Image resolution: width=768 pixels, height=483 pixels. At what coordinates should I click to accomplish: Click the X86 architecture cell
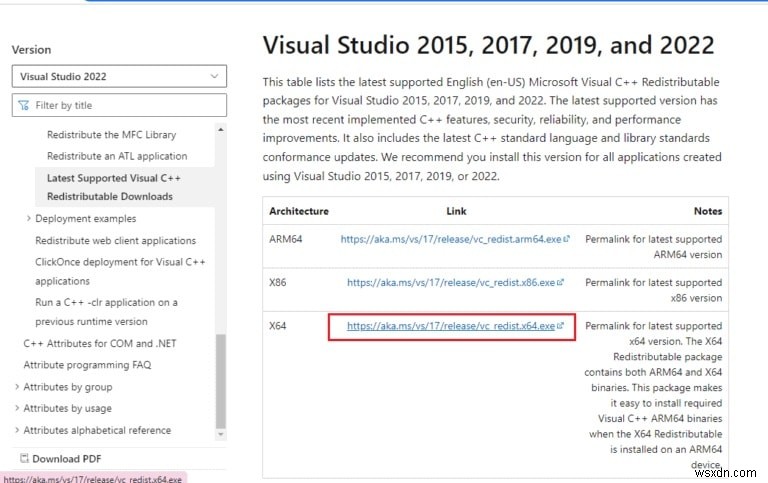[x=277, y=283]
